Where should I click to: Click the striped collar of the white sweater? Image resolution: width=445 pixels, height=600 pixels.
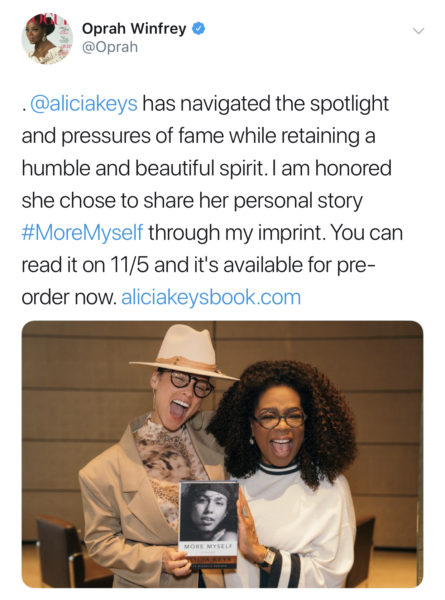(x=278, y=469)
